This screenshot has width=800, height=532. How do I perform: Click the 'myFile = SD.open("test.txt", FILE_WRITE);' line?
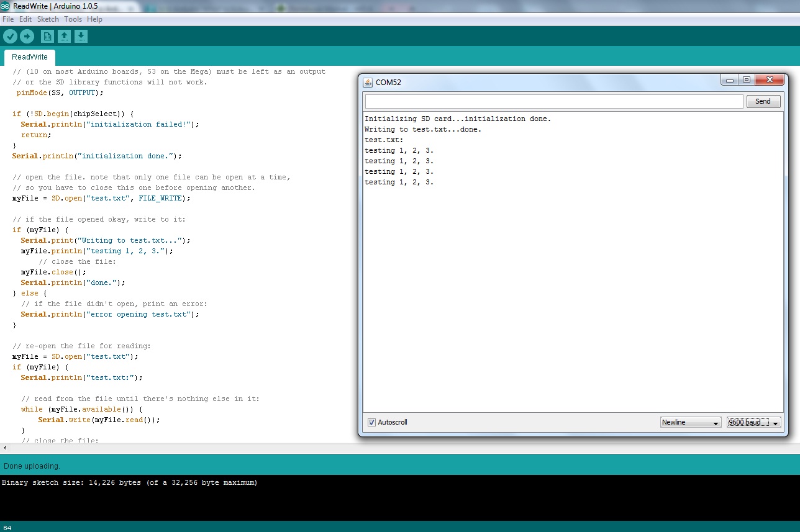(101, 198)
